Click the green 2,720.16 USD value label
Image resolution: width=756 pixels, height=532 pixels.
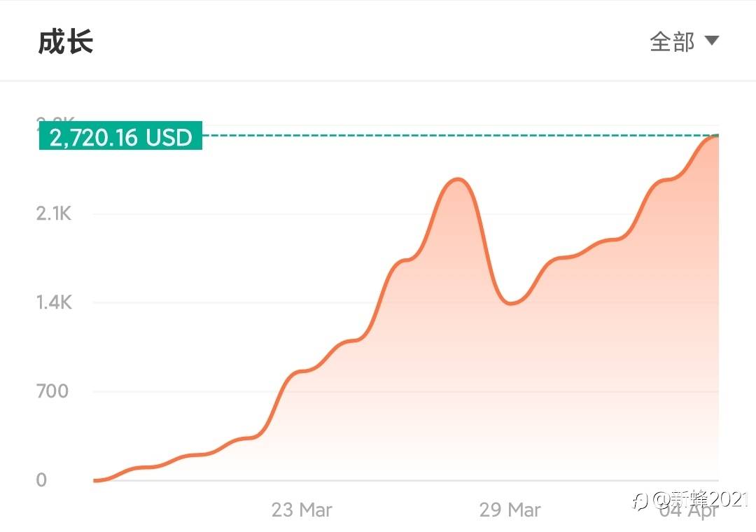tap(120, 137)
